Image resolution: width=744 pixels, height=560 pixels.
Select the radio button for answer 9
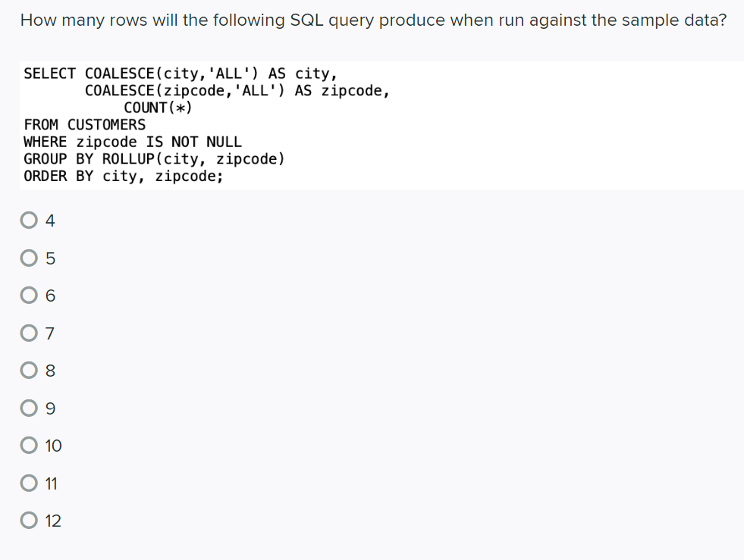tap(29, 408)
